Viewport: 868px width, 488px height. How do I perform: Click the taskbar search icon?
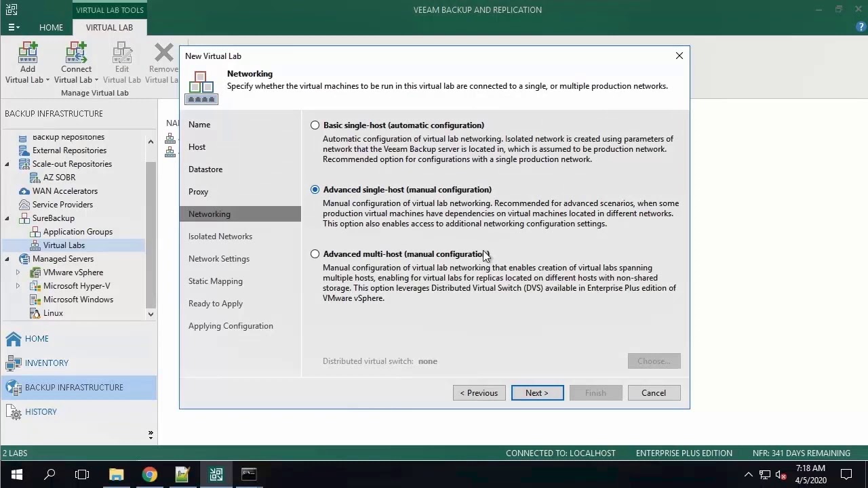(49, 474)
